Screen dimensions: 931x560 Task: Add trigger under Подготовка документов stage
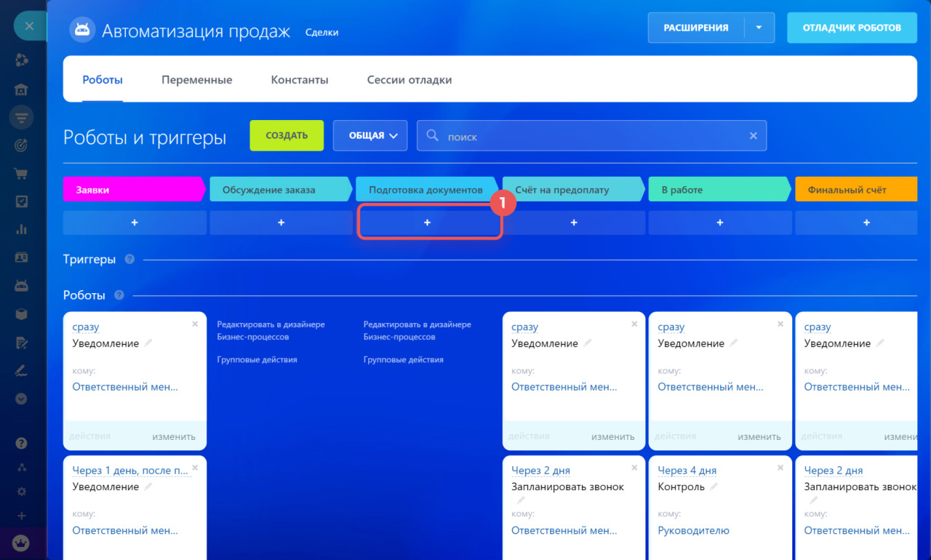click(428, 223)
